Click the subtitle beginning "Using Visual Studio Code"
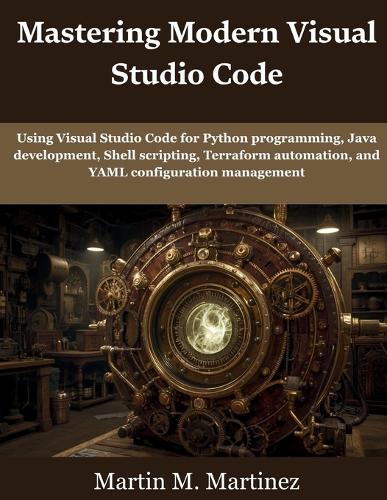The image size is (387, 500). click(197, 155)
